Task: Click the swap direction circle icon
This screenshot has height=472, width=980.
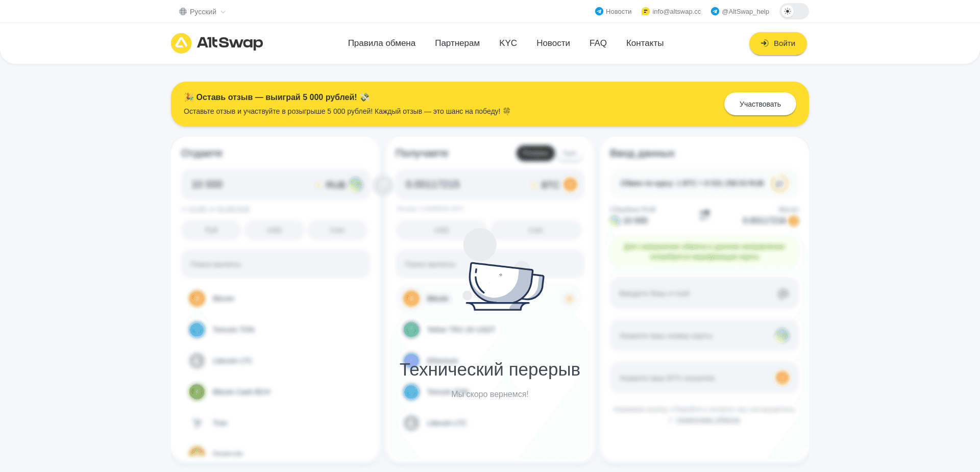Action: [383, 185]
